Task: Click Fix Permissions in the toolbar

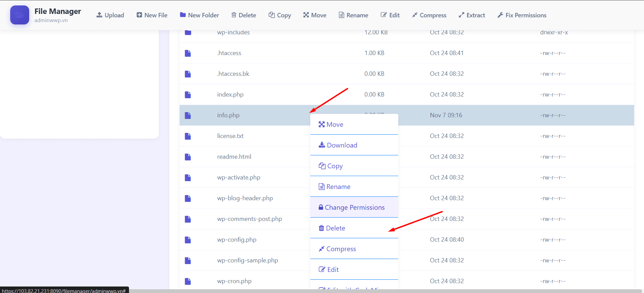Action: [522, 15]
